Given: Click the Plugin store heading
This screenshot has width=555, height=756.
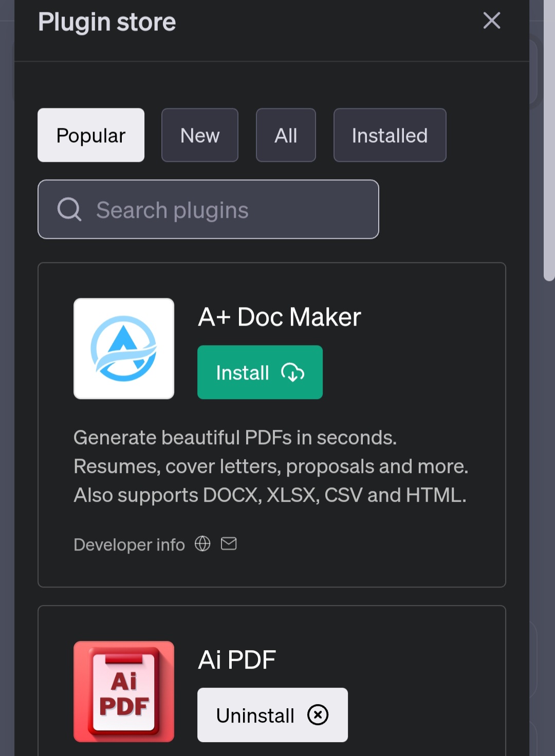Looking at the screenshot, I should (106, 22).
